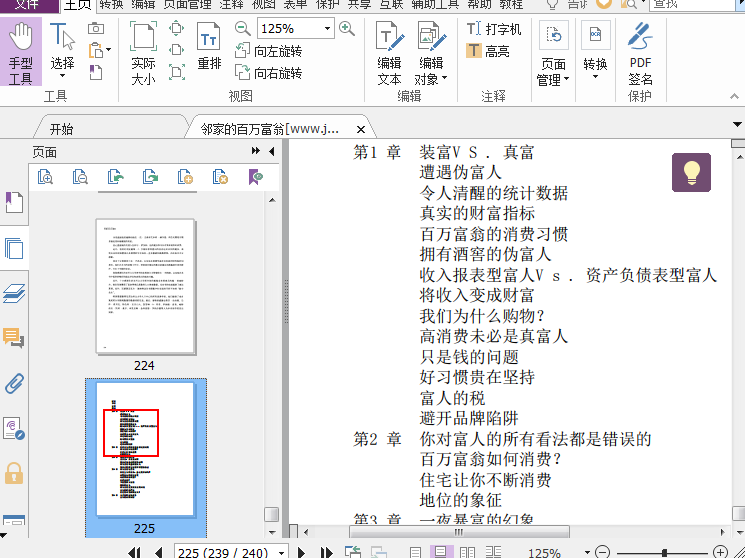Click the 重排 reflow button
The image size is (745, 558).
[209, 47]
